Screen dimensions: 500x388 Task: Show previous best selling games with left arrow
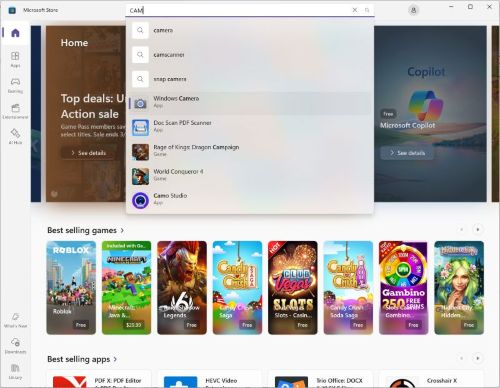point(462,229)
